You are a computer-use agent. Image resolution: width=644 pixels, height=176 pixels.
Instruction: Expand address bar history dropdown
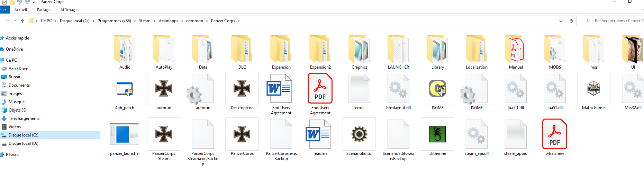coord(561,21)
